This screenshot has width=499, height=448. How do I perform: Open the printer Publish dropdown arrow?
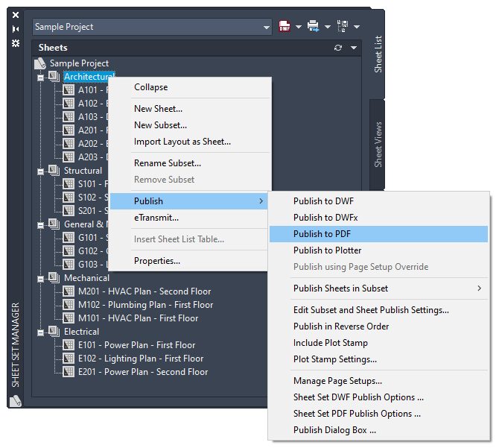(x=328, y=27)
